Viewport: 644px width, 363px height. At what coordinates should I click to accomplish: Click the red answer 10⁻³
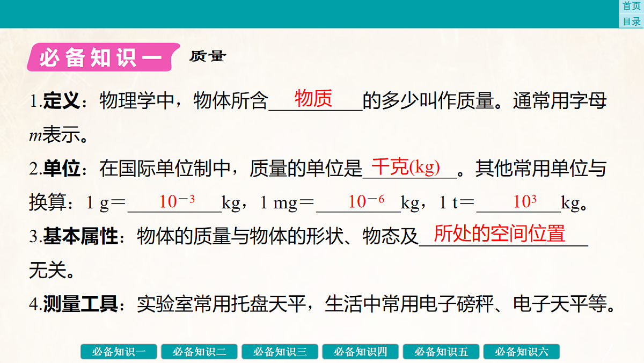(177, 201)
